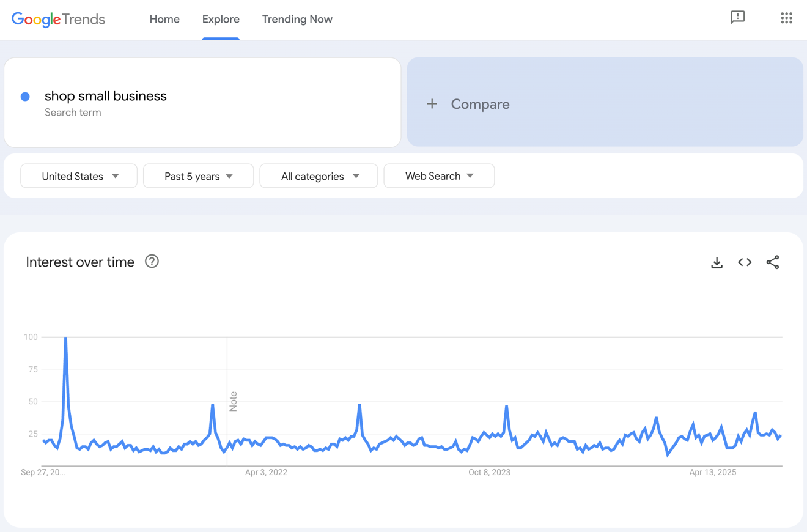
Task: Open the embed code icon for the chart
Action: pos(745,262)
